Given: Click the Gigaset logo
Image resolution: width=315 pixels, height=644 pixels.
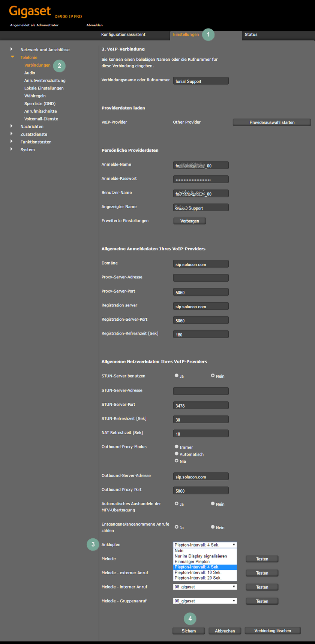Looking at the screenshot, I should coord(30,12).
